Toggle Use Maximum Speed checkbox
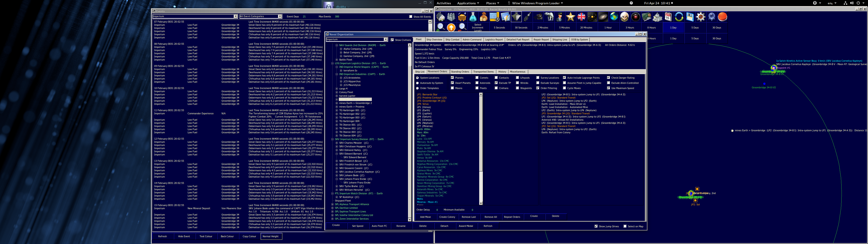Screen dimensions: 868x244 pos(609,88)
